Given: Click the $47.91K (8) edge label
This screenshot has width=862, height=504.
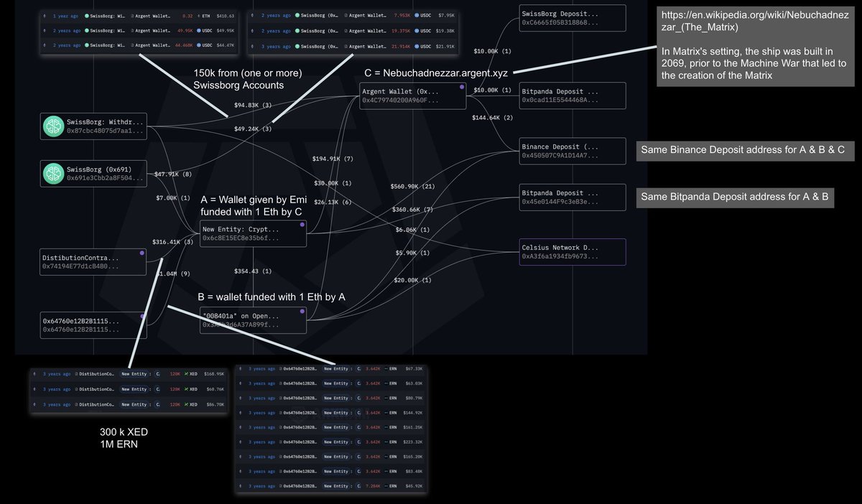Looking at the screenshot, I should tap(173, 174).
